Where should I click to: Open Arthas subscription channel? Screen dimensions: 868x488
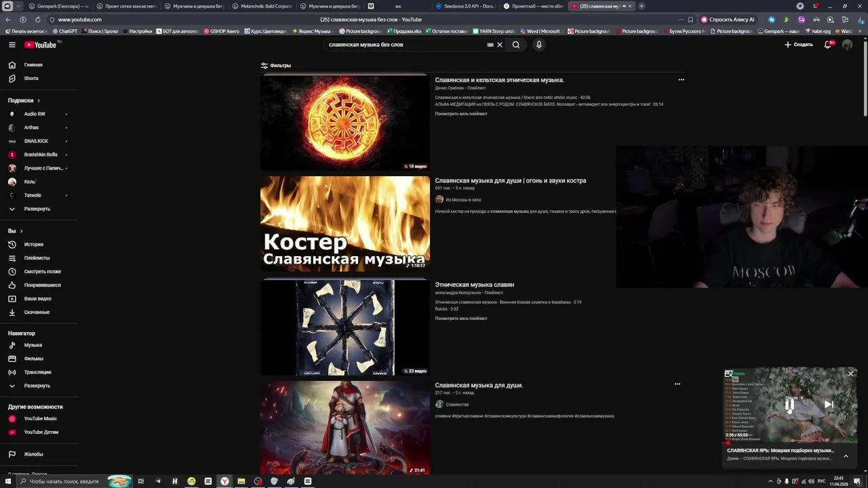pos(31,127)
